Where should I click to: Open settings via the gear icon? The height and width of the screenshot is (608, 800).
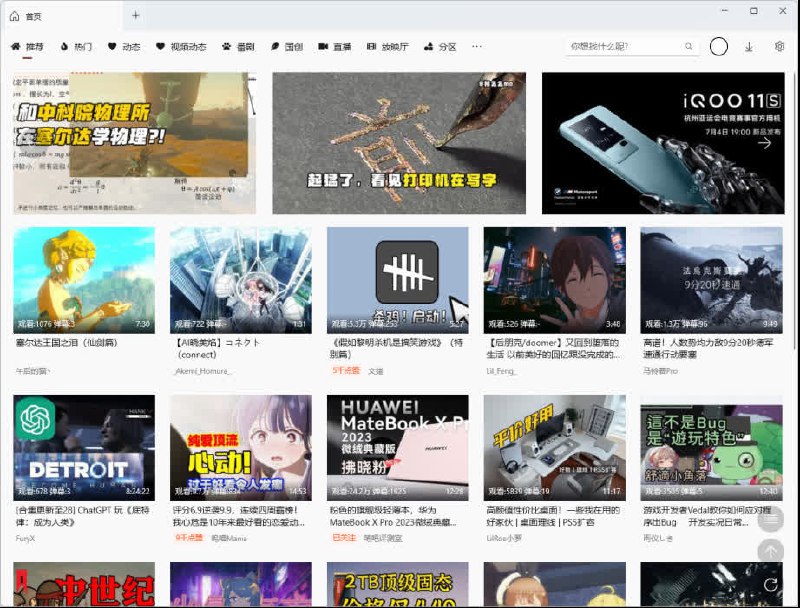[780, 47]
